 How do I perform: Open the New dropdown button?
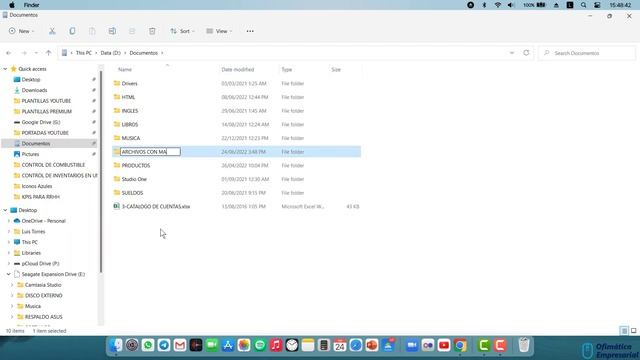22,31
